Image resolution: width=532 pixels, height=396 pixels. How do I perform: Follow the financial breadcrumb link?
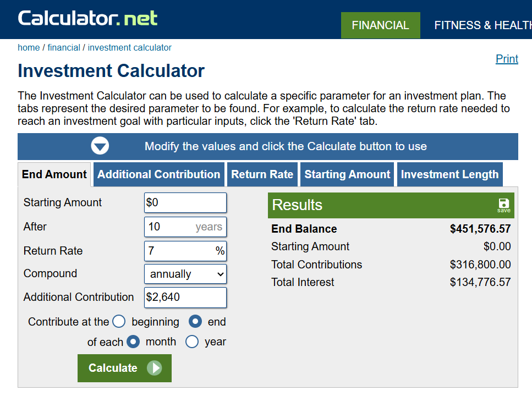pyautogui.click(x=64, y=48)
